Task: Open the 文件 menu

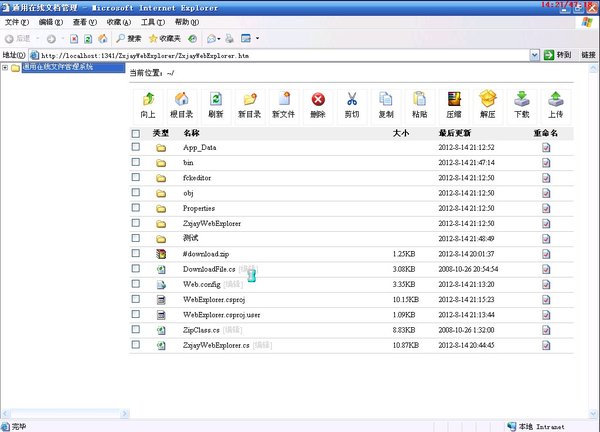Action: tap(17, 22)
